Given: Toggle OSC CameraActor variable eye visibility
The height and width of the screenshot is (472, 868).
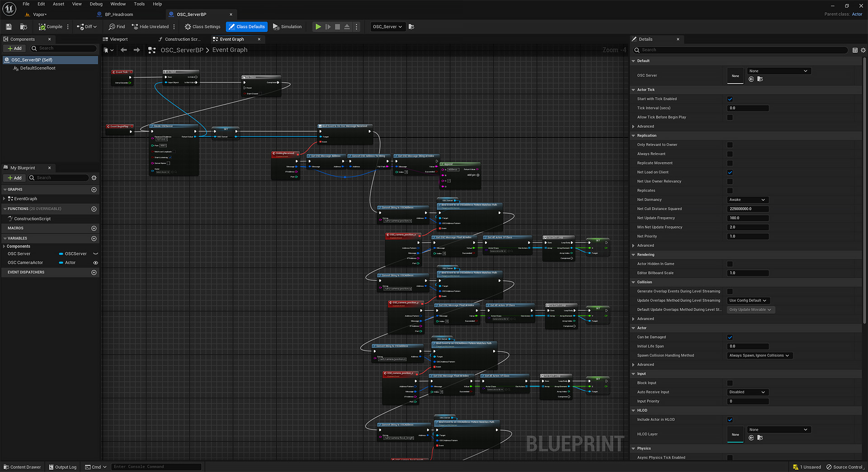Looking at the screenshot, I should [95, 263].
